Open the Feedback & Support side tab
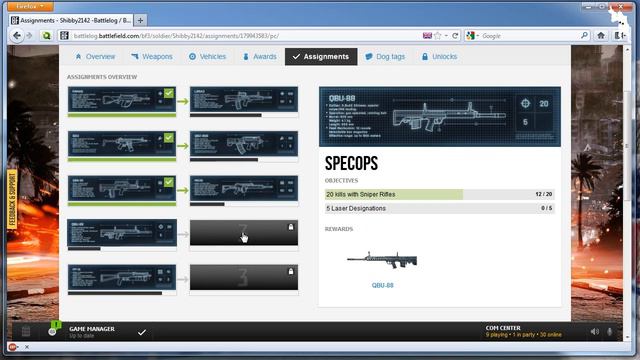 12,200
